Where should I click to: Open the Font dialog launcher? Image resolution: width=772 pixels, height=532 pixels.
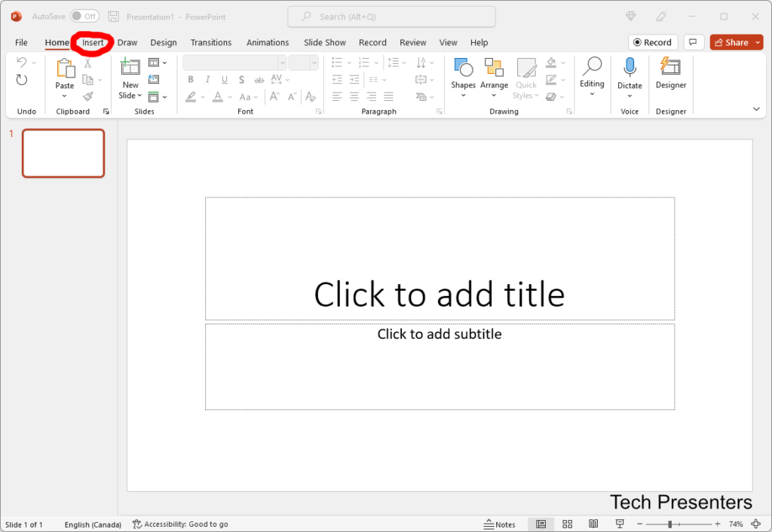319,112
